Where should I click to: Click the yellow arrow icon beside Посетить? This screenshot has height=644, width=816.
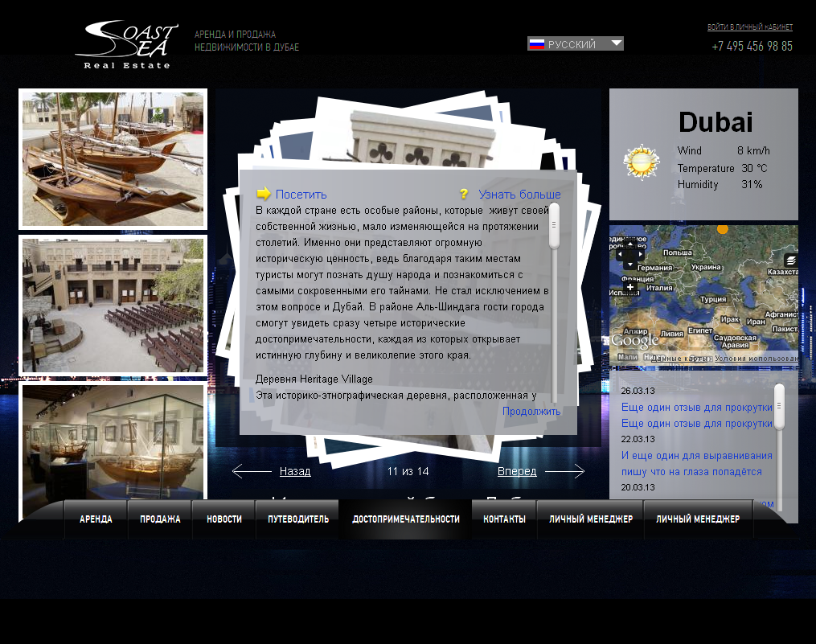264,194
